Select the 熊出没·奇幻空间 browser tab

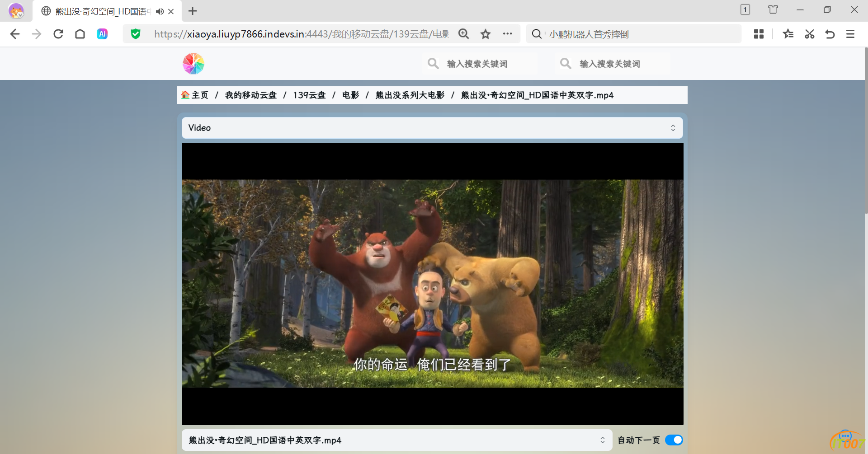[x=99, y=11]
